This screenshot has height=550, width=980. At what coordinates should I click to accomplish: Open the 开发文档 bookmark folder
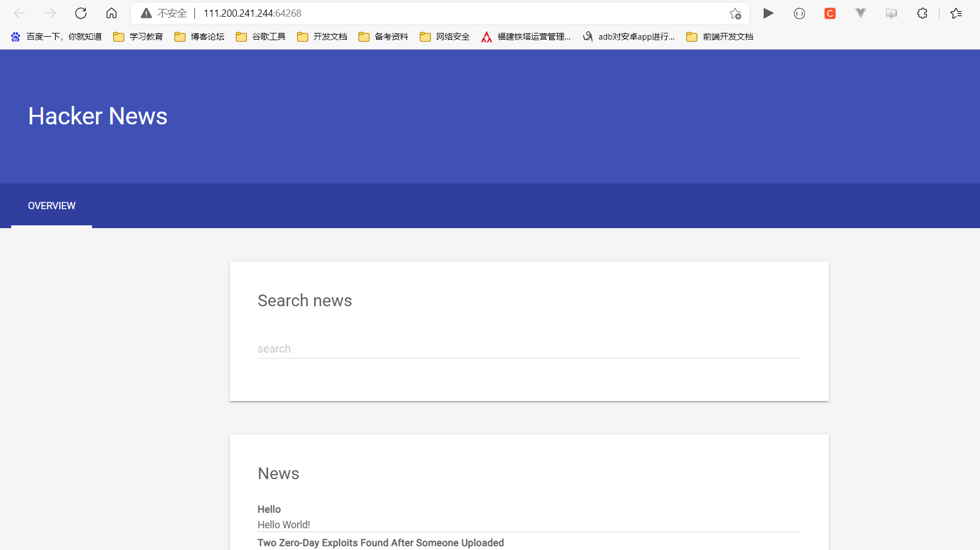tap(322, 37)
